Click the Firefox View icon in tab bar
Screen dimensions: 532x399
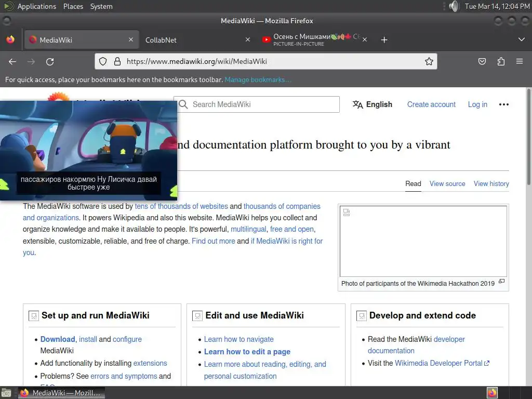[10, 39]
